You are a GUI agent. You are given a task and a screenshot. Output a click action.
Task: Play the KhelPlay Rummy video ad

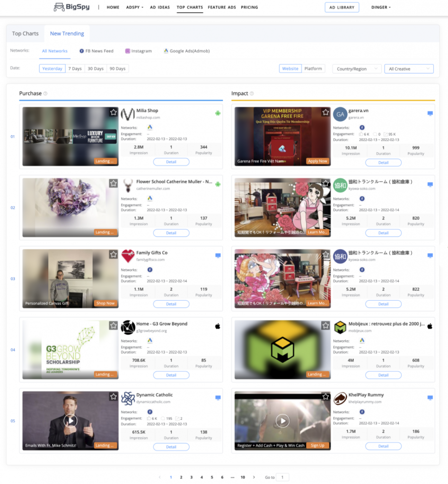(x=282, y=420)
